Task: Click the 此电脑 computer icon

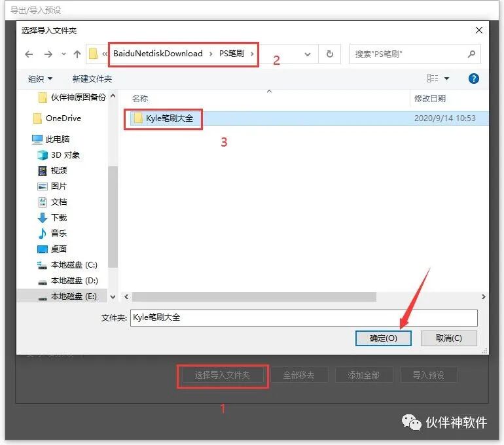Action: 37,139
